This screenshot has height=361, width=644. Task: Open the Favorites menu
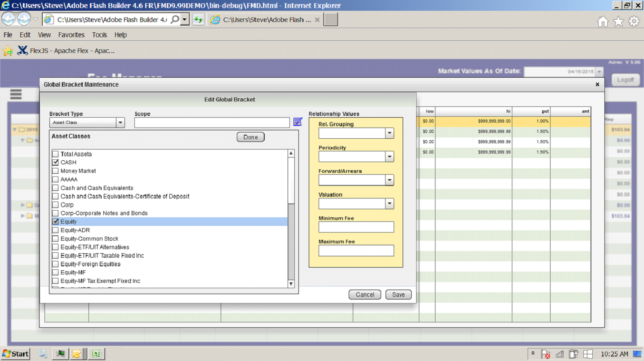pos(71,35)
